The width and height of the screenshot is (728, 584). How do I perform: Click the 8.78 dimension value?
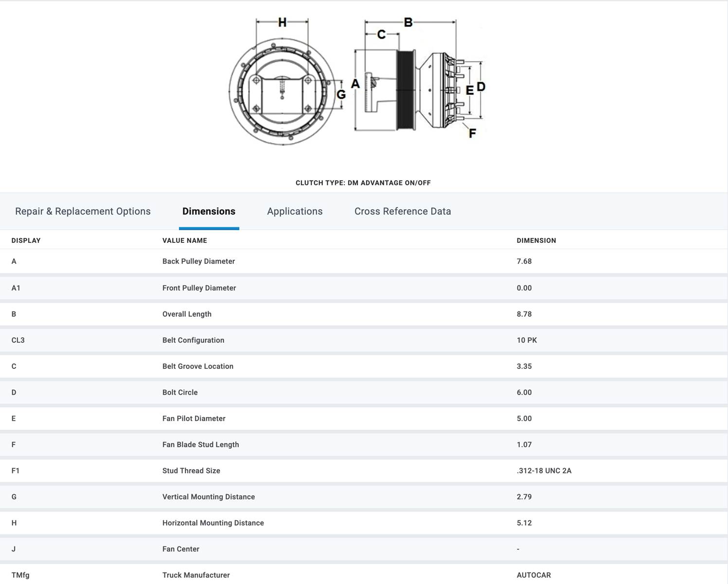click(x=524, y=314)
